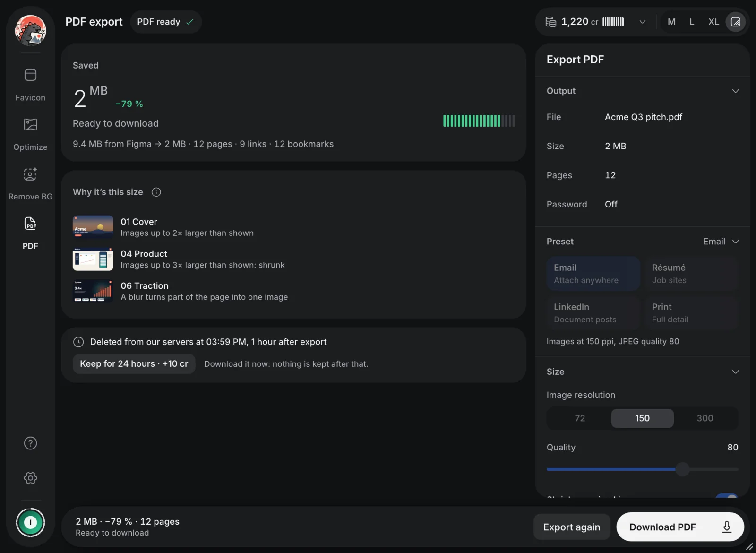Open the Favicon tool in the sidebar

(30, 85)
